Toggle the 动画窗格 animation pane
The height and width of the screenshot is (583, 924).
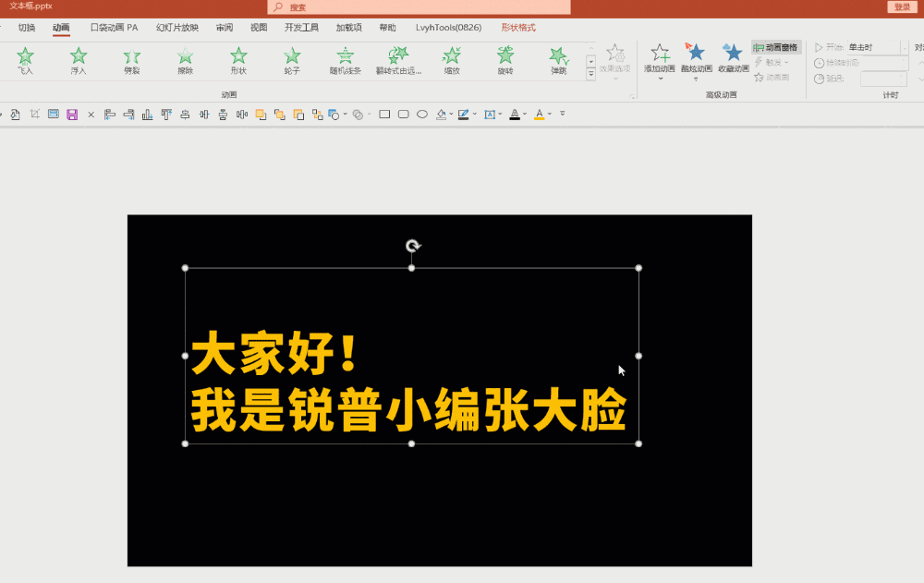[x=776, y=47]
